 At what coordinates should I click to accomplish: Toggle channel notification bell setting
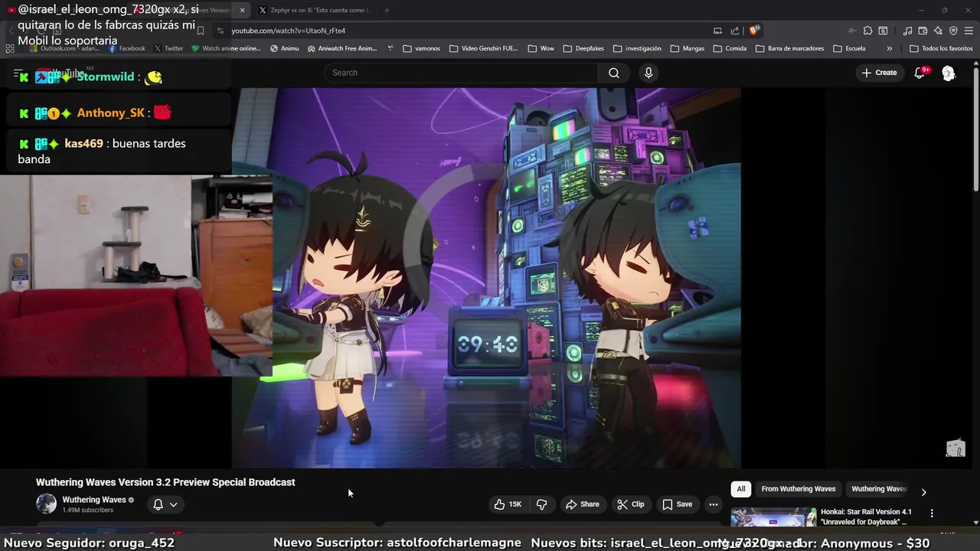point(158,504)
